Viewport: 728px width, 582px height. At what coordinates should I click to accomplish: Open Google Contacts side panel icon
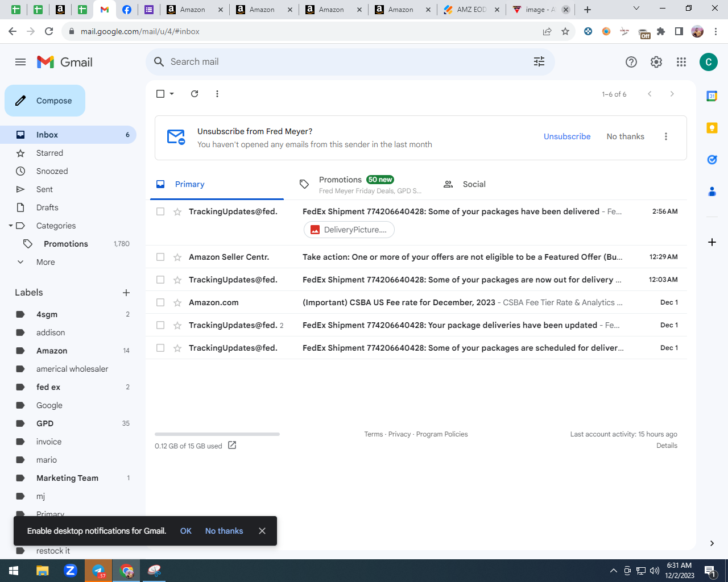tap(712, 192)
